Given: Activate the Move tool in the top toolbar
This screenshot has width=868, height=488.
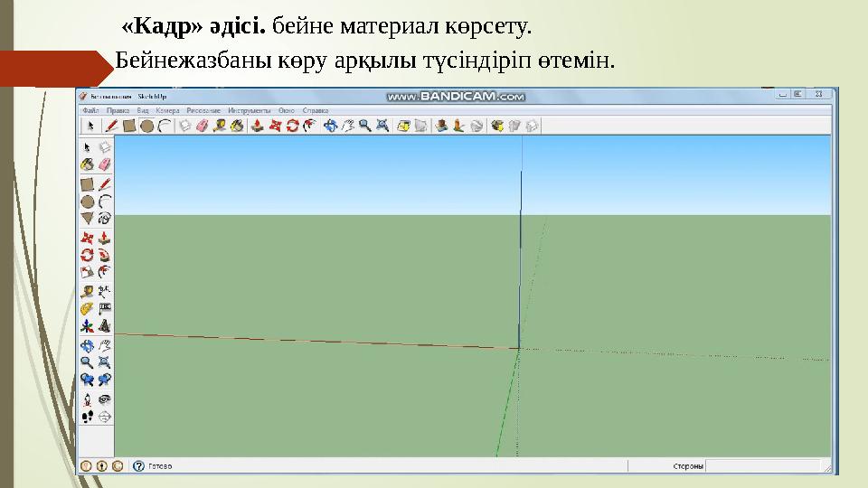Looking at the screenshot, I should coord(275,127).
